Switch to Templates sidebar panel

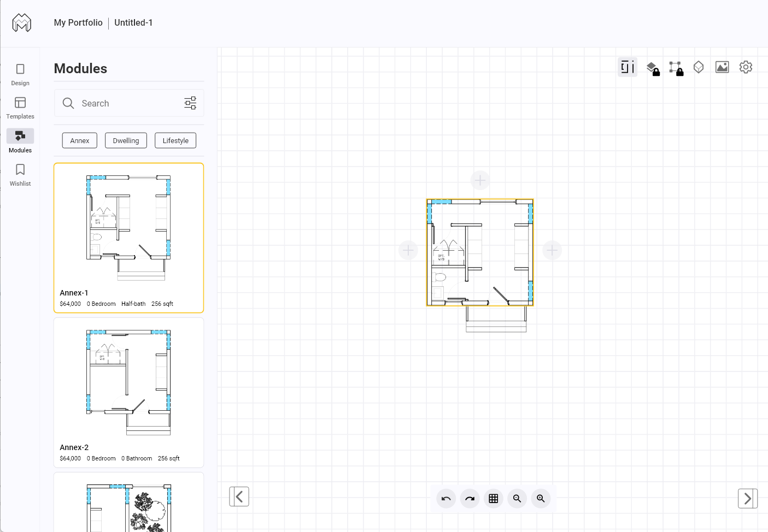coord(20,108)
